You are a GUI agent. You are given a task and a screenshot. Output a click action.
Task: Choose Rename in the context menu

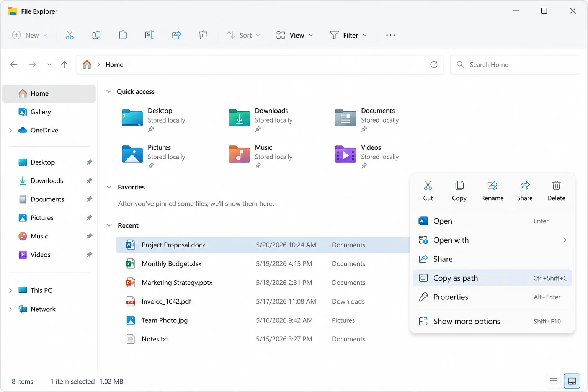(492, 191)
